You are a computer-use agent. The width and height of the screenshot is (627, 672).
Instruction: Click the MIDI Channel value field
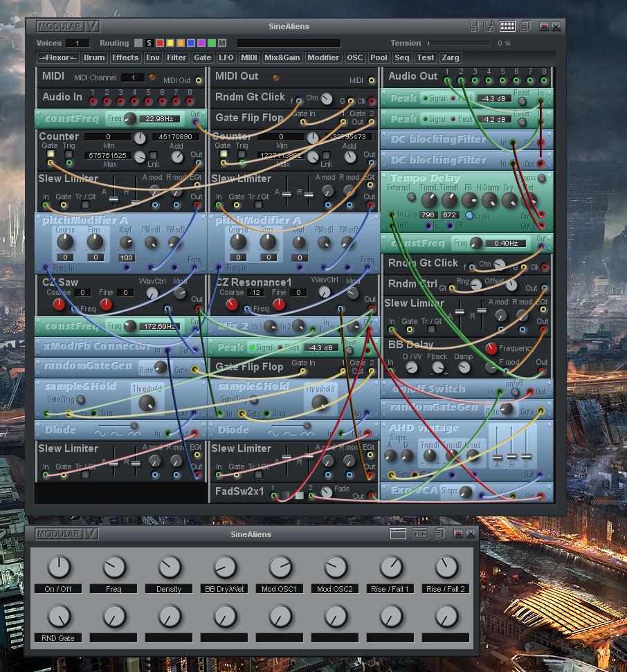tap(133, 78)
